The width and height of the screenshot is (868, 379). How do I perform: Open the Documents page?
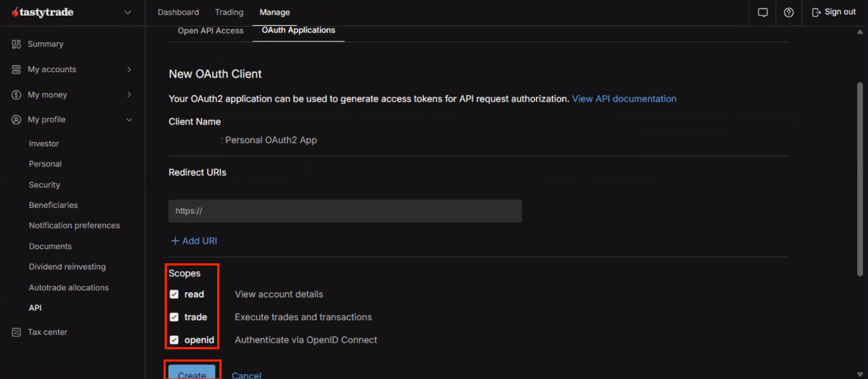50,246
